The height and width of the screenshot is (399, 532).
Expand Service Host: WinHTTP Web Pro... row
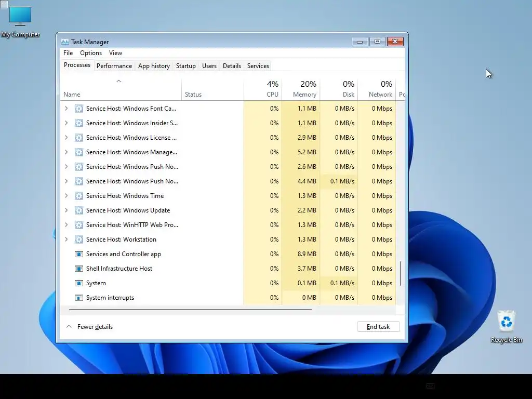click(x=66, y=225)
